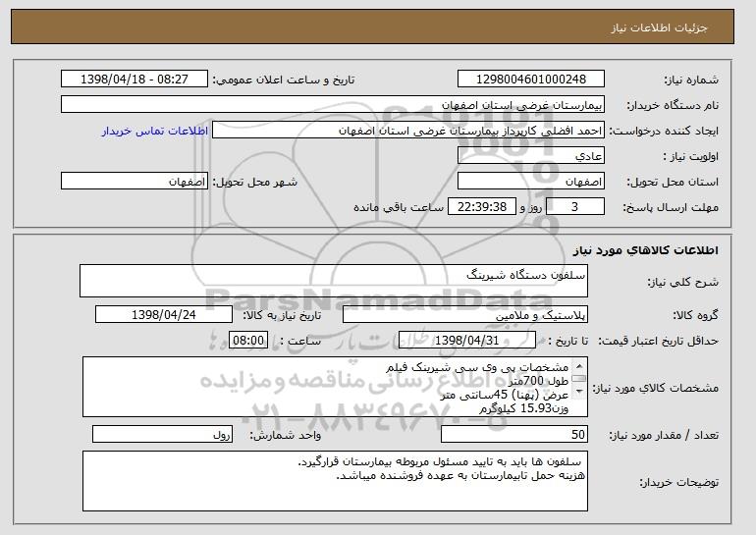
Task: Click the public announcement date field 1398/04/18 - 08:27
Action: [135, 80]
